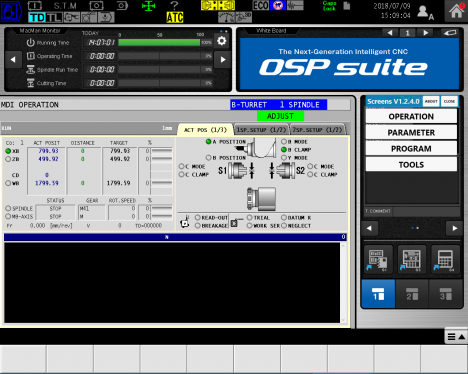This screenshot has width=468, height=374.
Task: Select the SPINDLE radio button
Action: pos(8,208)
